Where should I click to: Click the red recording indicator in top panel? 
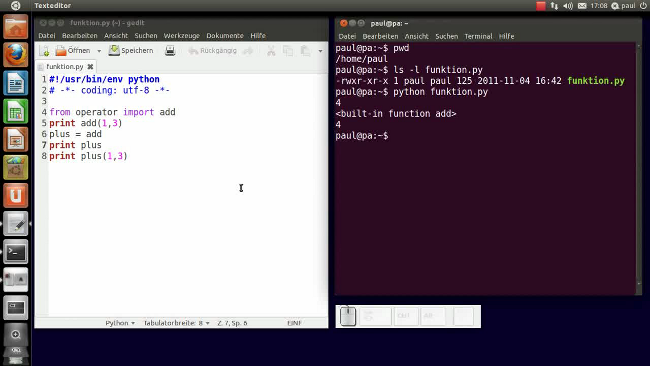541,6
